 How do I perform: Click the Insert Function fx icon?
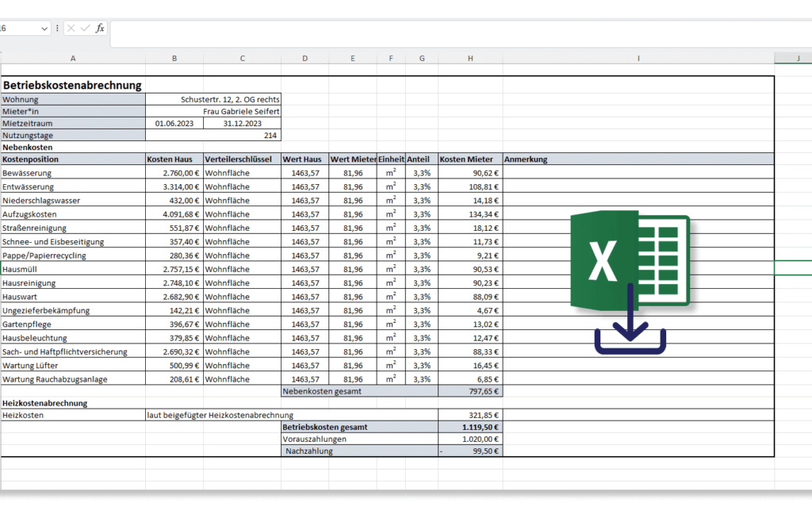point(100,29)
